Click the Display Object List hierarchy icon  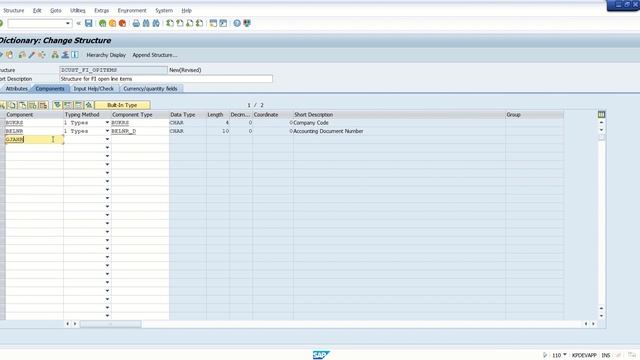[55, 55]
